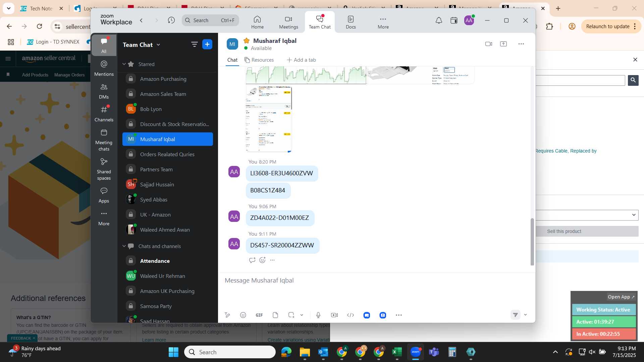Open DMs in the sidebar
The image size is (644, 362).
click(x=104, y=91)
